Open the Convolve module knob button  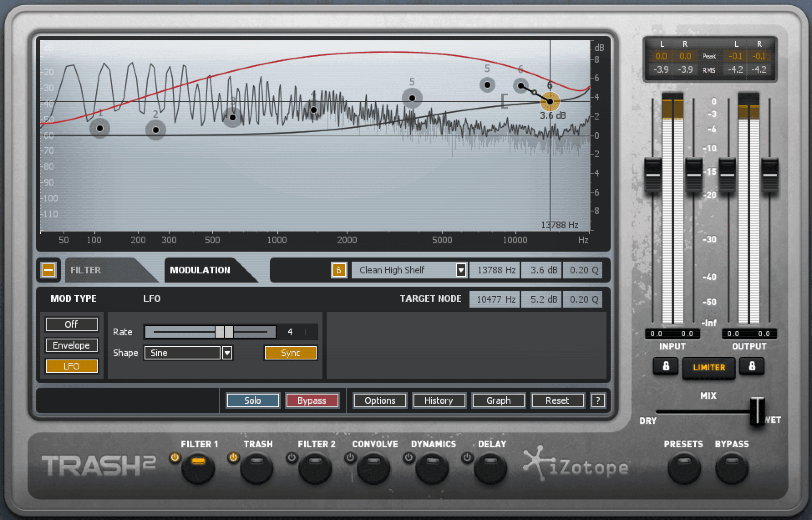pyautogui.click(x=374, y=469)
